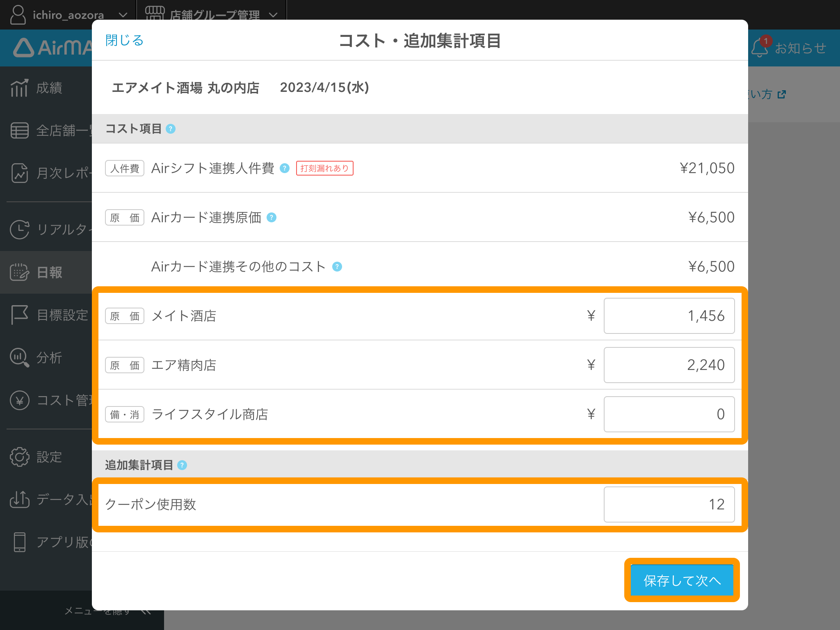The height and width of the screenshot is (630, 840).
Task: Click help icon beside コスト項目 header
Action: pos(171,129)
